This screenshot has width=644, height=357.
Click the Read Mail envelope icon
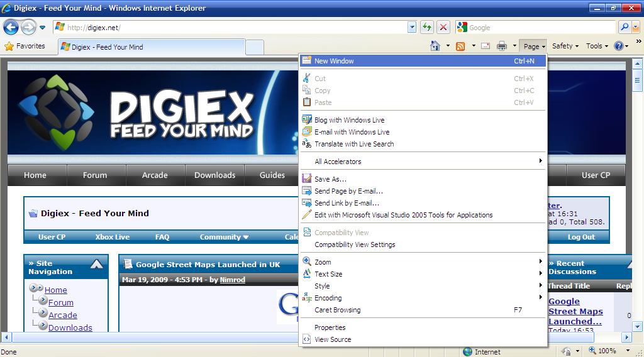coord(486,46)
